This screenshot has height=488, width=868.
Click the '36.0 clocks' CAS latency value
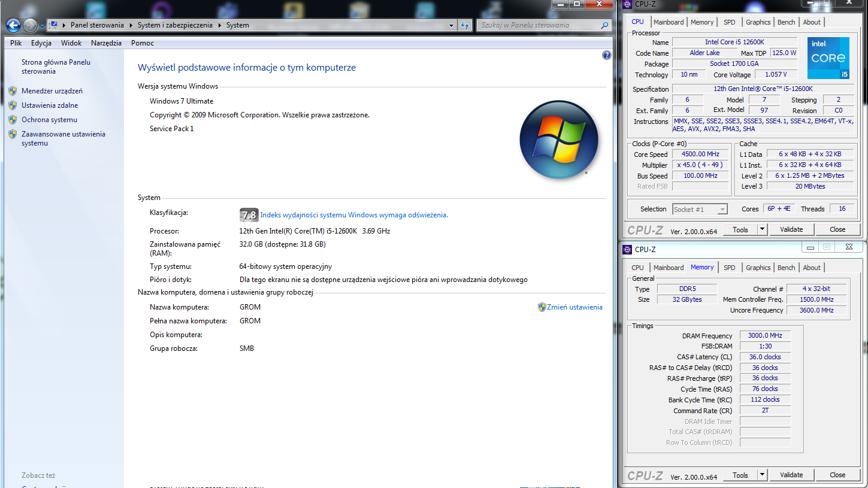(765, 357)
